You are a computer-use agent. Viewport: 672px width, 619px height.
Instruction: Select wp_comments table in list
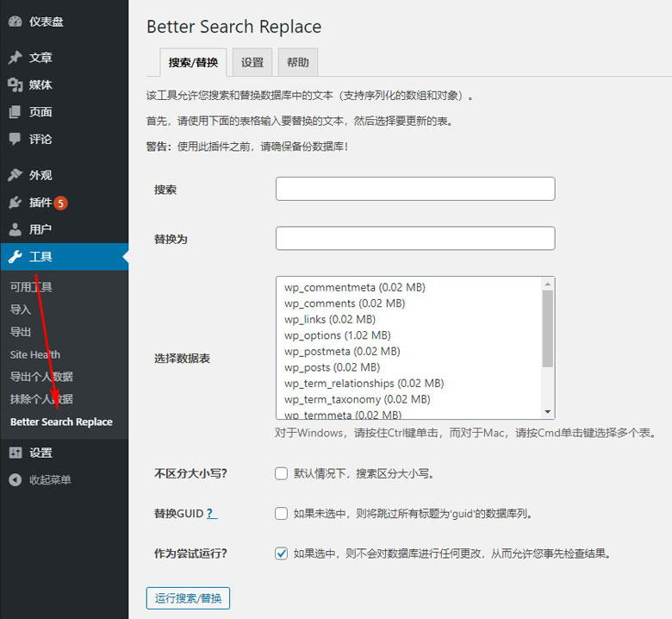(345, 303)
